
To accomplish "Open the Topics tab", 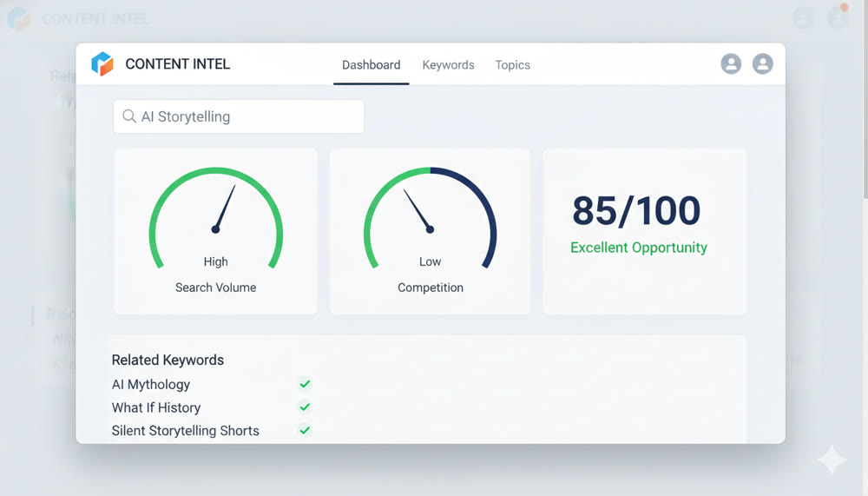I will tap(512, 65).
